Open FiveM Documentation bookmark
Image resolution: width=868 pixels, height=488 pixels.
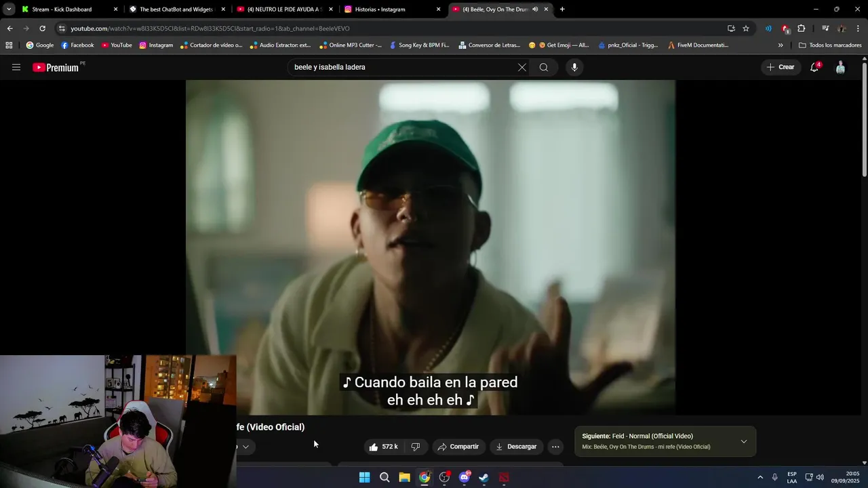tap(698, 45)
